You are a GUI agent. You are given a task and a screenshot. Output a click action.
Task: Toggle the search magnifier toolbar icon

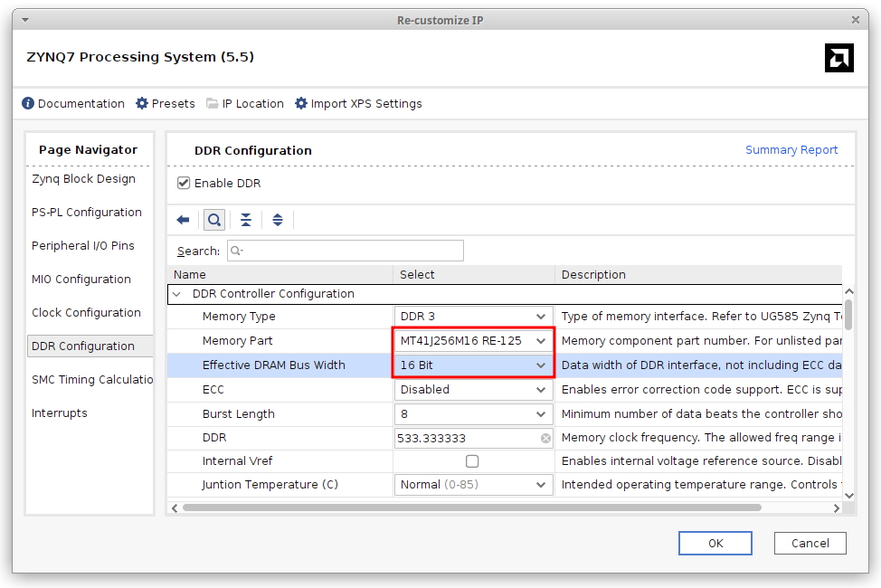[x=214, y=220]
